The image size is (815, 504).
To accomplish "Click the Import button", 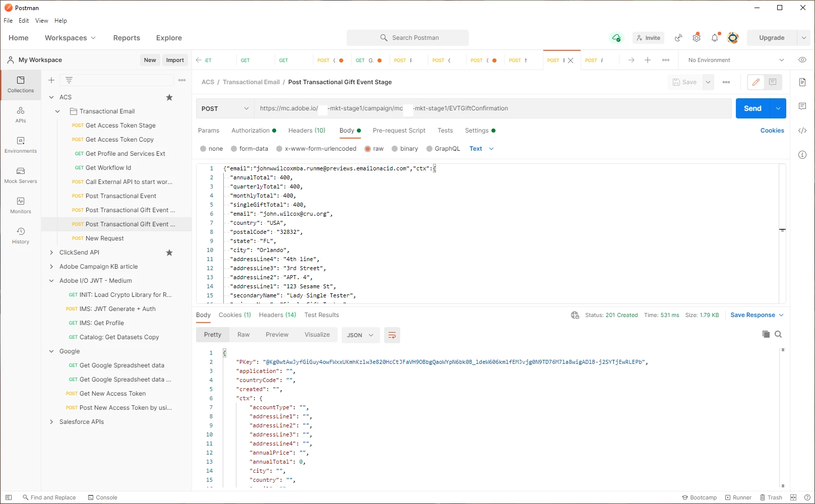I will point(175,60).
